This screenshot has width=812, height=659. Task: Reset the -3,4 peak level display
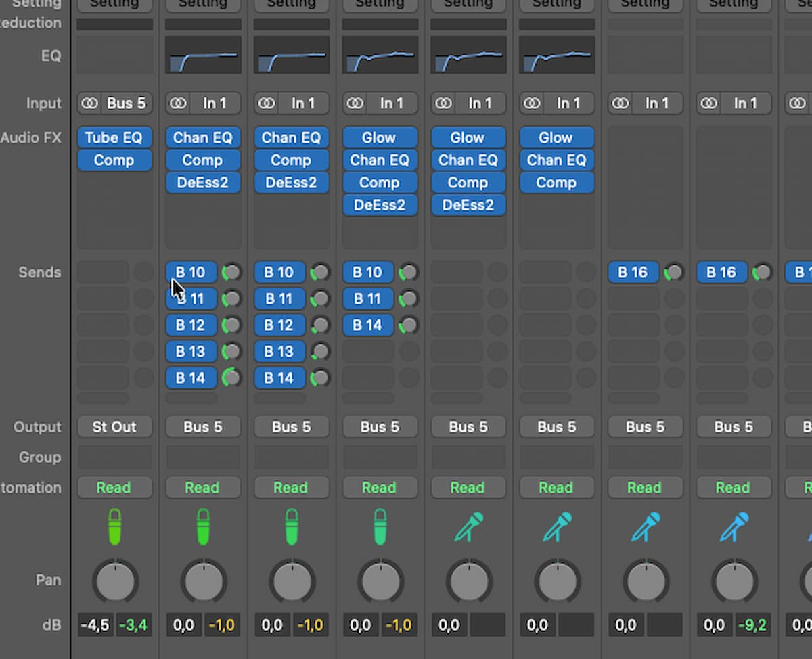pos(133,625)
